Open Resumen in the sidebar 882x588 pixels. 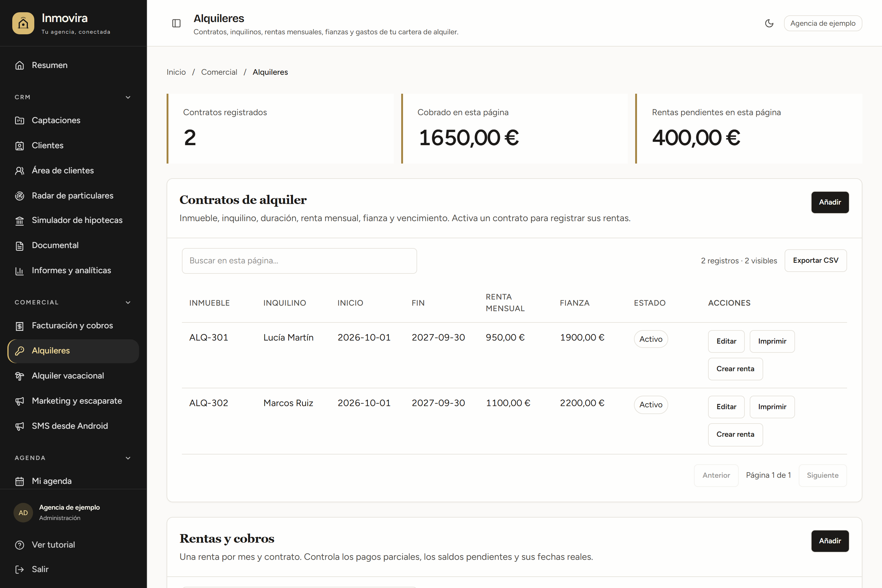click(73, 65)
